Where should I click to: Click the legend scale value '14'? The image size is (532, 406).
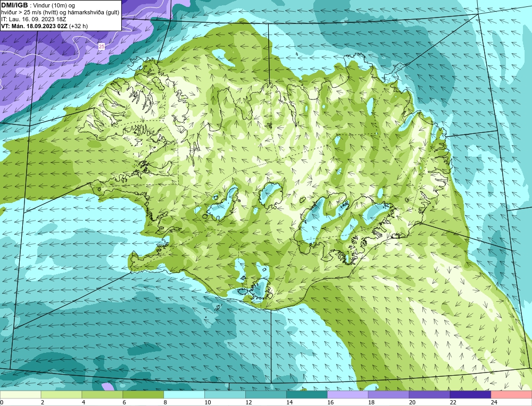[x=289, y=402]
